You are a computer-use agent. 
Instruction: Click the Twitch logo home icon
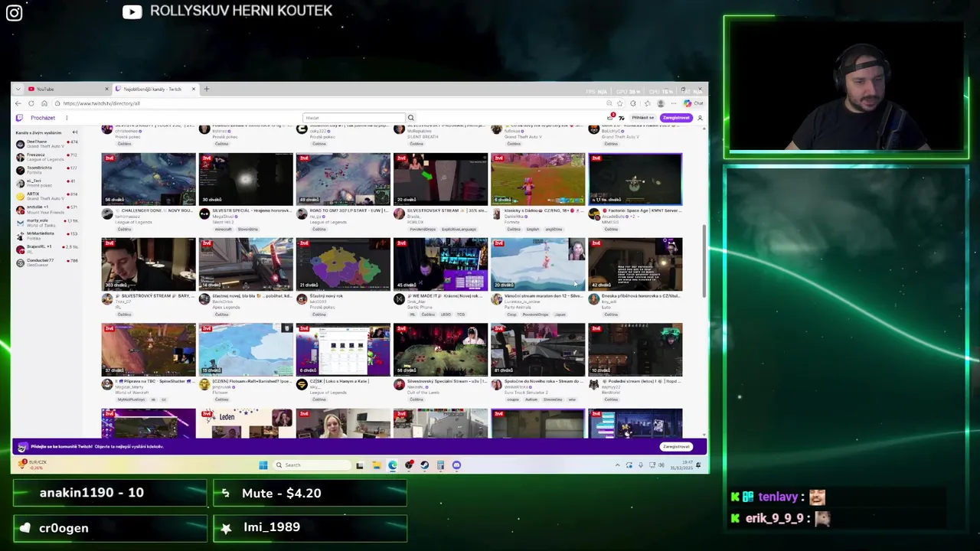pos(19,118)
